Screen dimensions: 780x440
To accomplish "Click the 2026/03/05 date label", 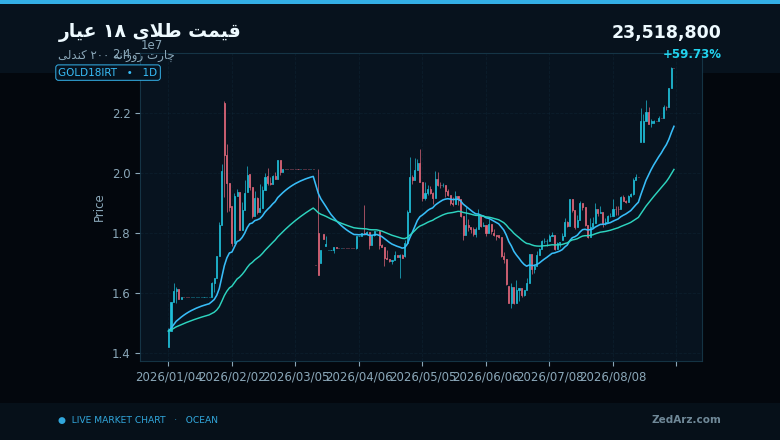I will tap(295, 377).
